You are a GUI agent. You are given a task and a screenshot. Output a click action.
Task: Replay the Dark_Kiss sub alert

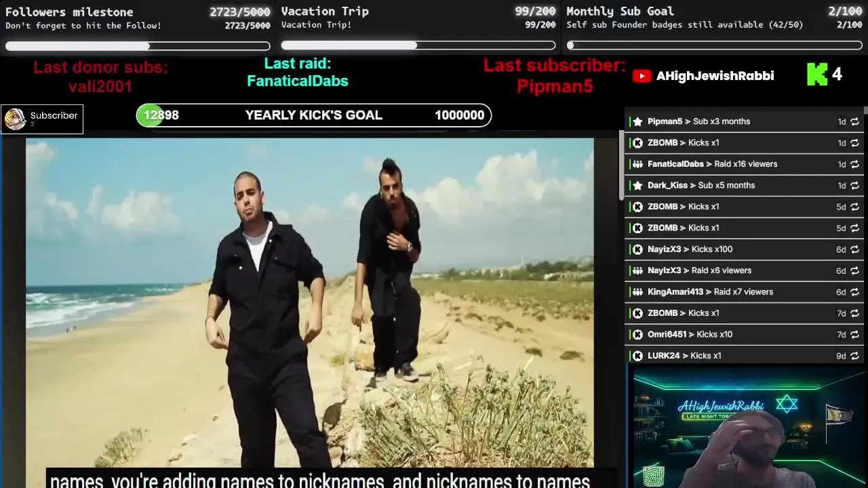[854, 186]
